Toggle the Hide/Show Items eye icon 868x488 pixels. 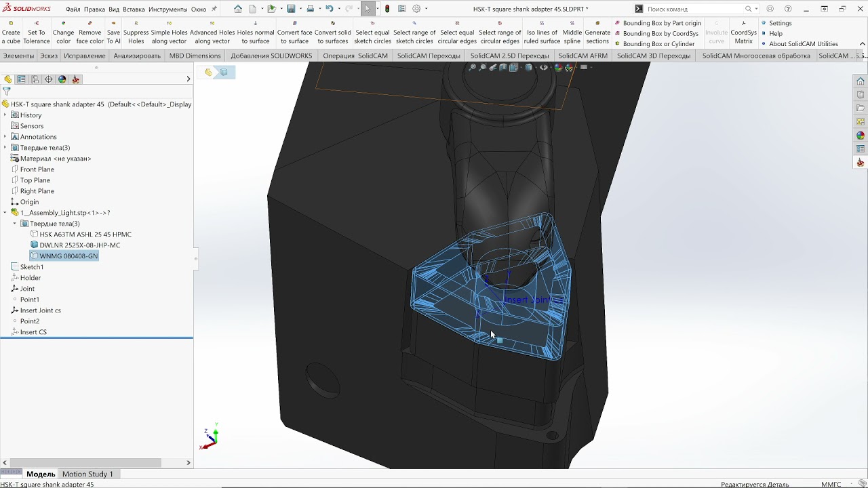[543, 67]
